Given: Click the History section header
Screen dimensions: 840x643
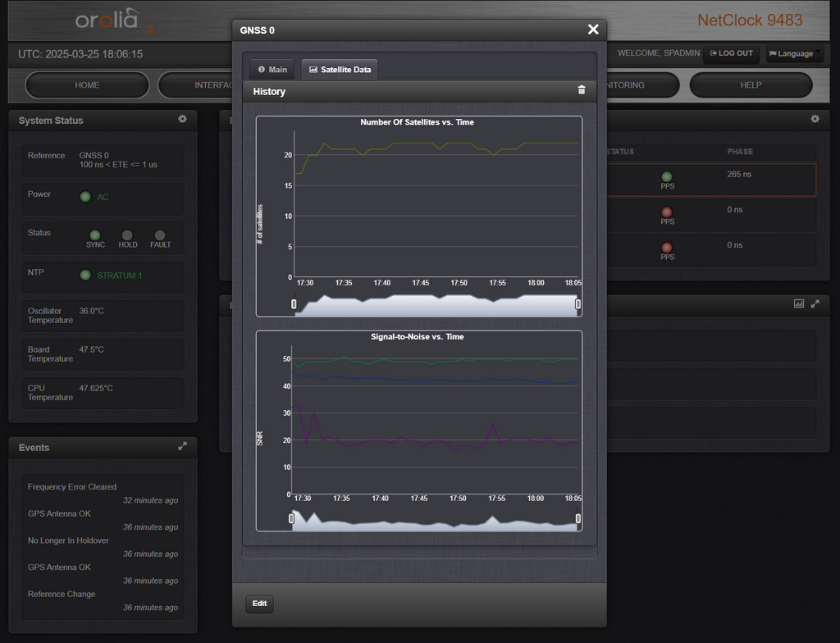Looking at the screenshot, I should pyautogui.click(x=419, y=92).
